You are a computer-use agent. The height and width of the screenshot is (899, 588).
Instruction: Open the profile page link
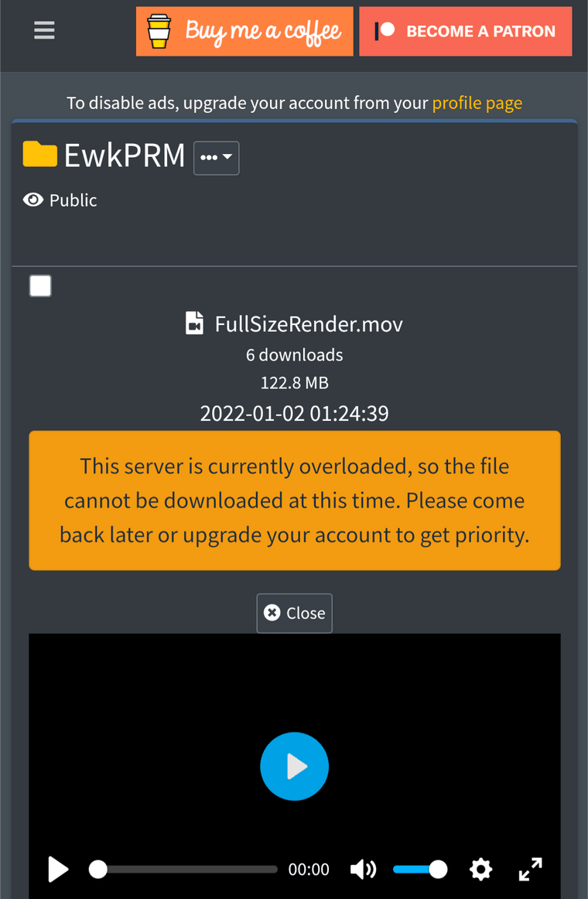(x=477, y=103)
